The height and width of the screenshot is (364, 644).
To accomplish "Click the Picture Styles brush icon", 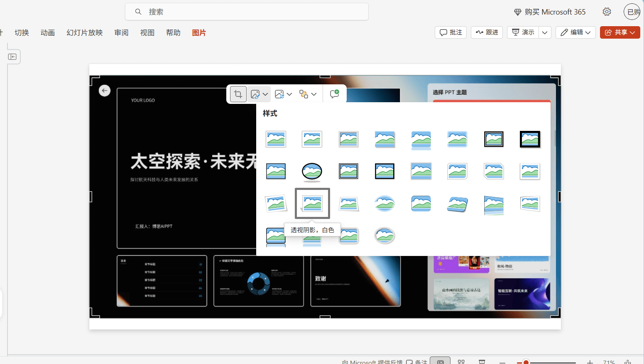I will tap(256, 94).
